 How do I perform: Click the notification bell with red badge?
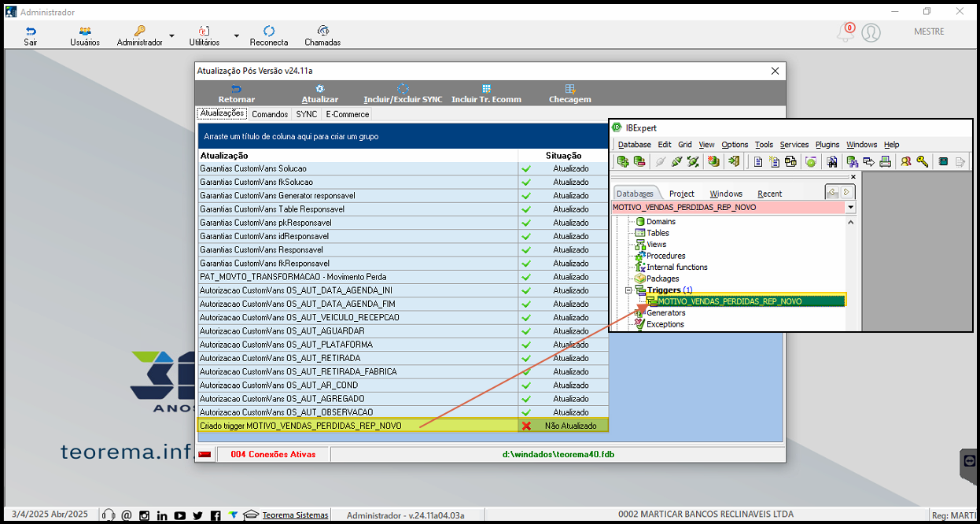[846, 32]
